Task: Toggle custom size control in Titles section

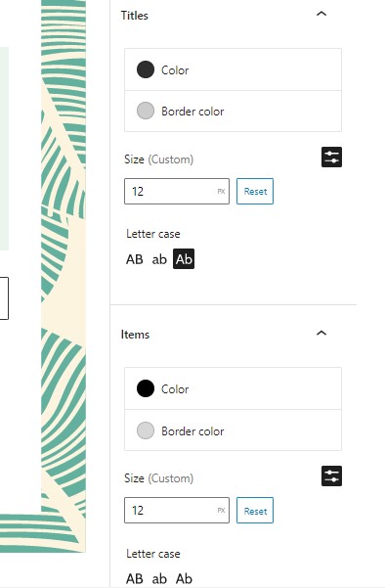Action: pos(331,158)
